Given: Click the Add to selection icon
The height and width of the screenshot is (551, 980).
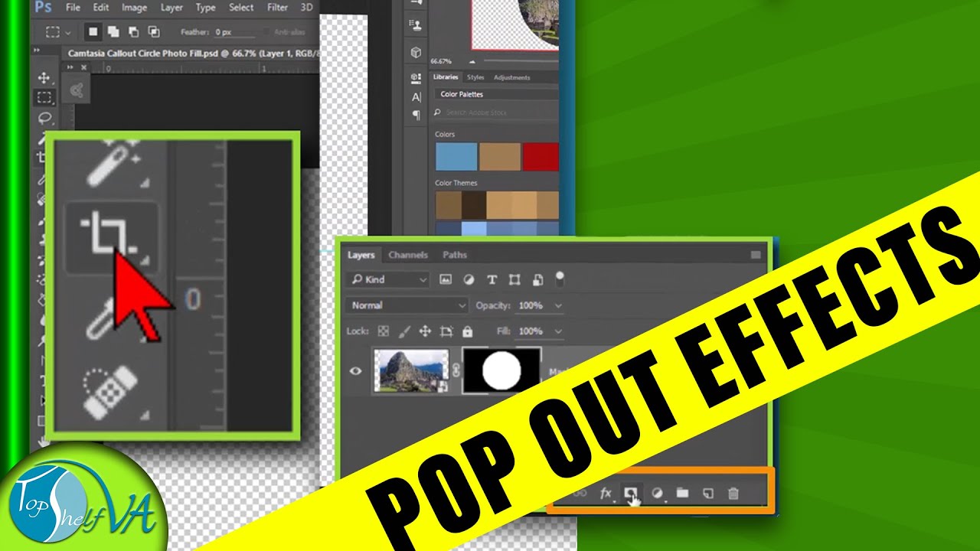Looking at the screenshot, I should coord(113,32).
